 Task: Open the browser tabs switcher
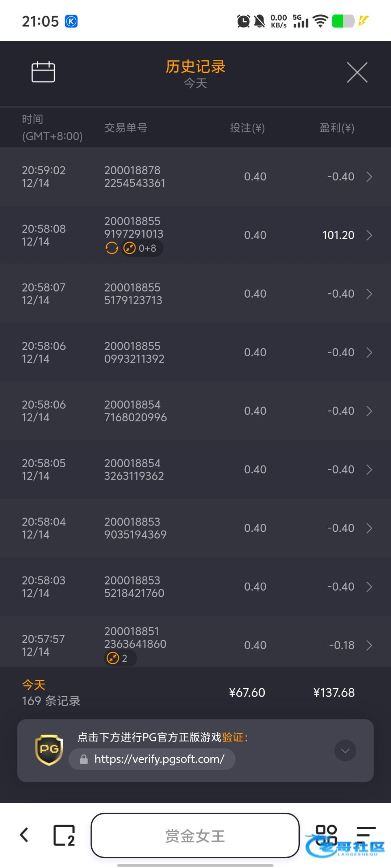[x=64, y=835]
